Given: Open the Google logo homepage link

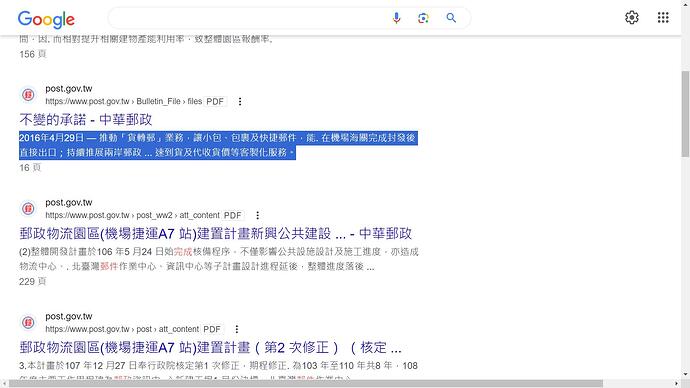Looking at the screenshot, I should coord(46,19).
